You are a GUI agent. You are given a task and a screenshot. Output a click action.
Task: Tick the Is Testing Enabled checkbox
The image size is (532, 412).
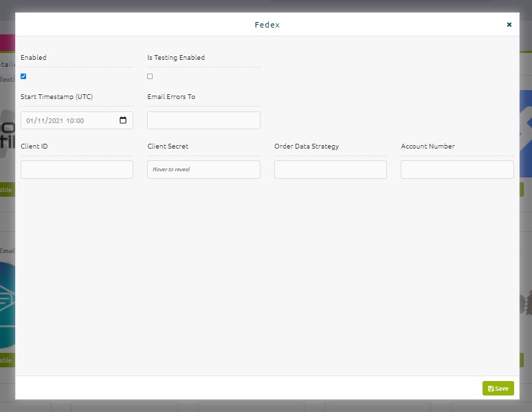pos(150,76)
